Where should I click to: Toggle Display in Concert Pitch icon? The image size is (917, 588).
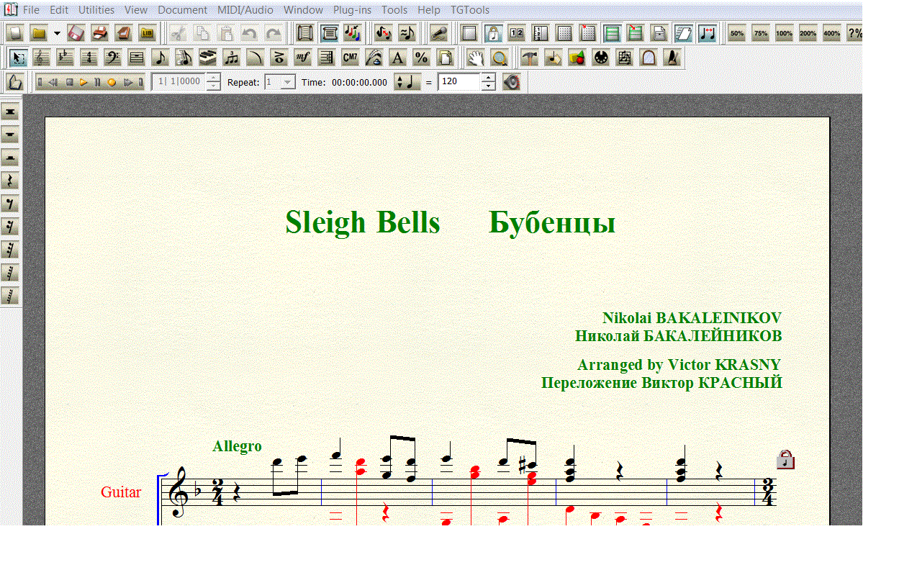pos(383,33)
